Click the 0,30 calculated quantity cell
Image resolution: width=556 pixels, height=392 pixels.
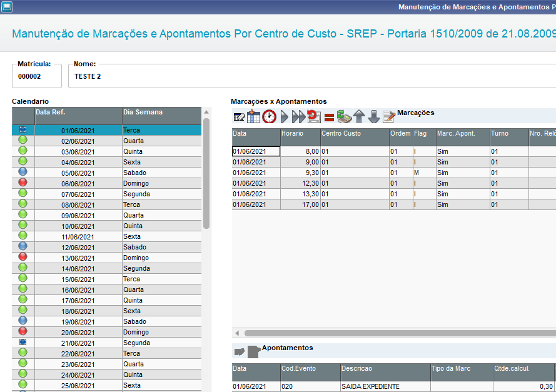point(523,386)
